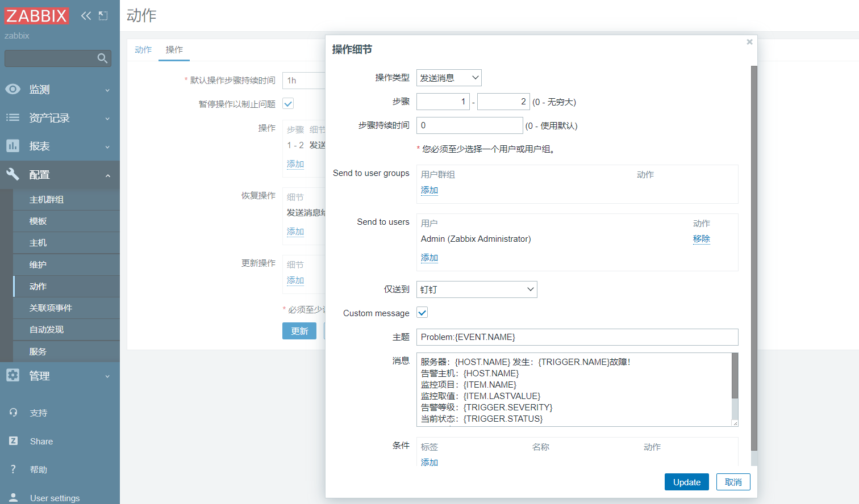The width and height of the screenshot is (859, 504).
Task: Open Share link in the sidebar
Action: point(41,442)
